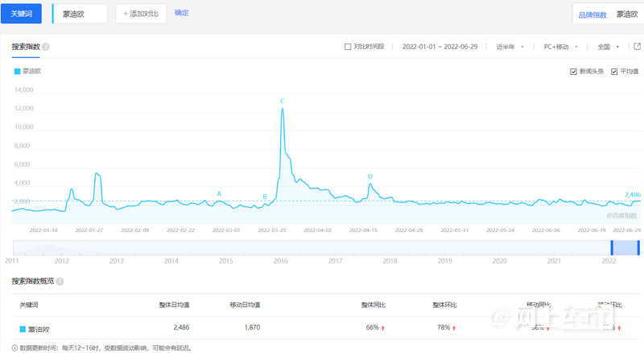
Task: Click the share/export icon at top right
Action: click(x=637, y=47)
